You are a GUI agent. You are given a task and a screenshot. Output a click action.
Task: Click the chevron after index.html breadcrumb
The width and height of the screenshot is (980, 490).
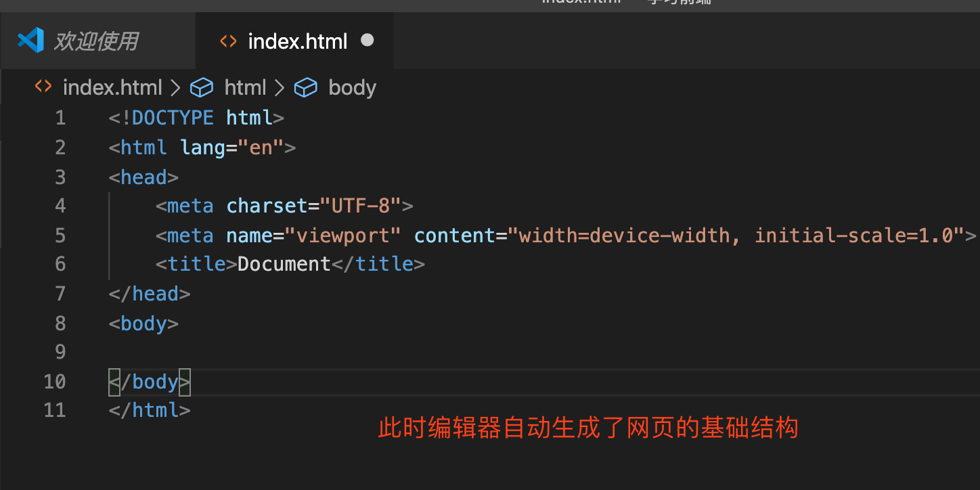pyautogui.click(x=176, y=87)
